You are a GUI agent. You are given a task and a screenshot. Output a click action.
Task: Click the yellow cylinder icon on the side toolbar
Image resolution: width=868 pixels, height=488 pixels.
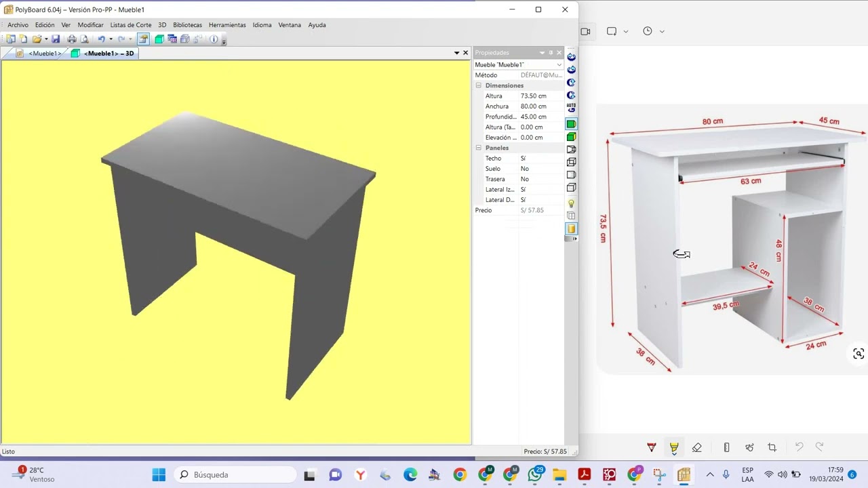point(571,229)
